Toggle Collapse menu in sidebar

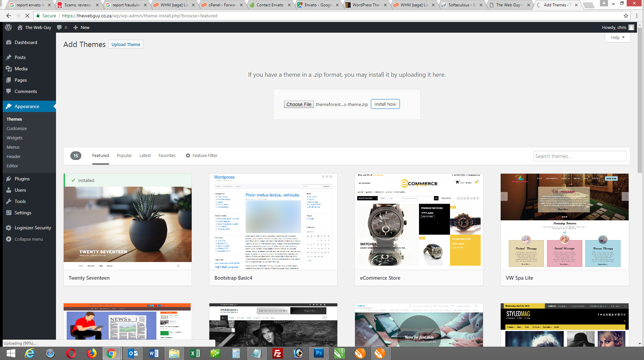pos(29,239)
